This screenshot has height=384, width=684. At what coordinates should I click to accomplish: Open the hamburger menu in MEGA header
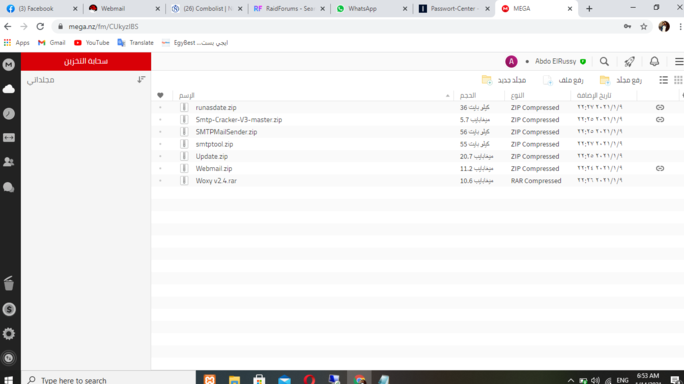[679, 62]
